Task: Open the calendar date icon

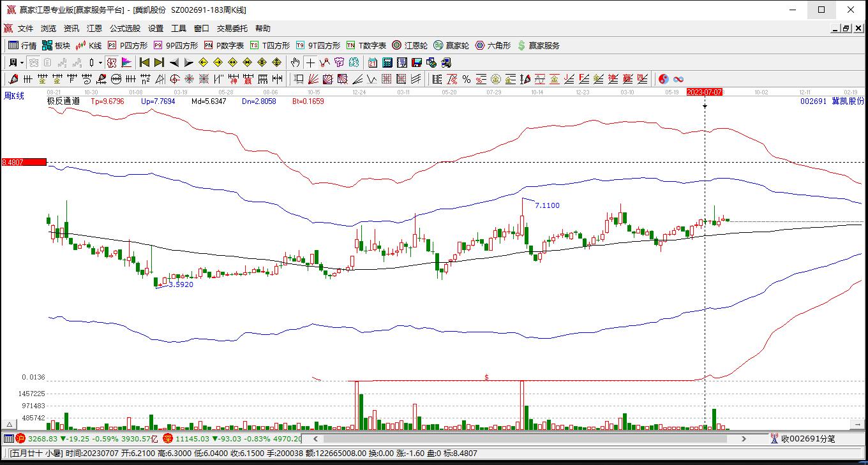Action: [373, 63]
